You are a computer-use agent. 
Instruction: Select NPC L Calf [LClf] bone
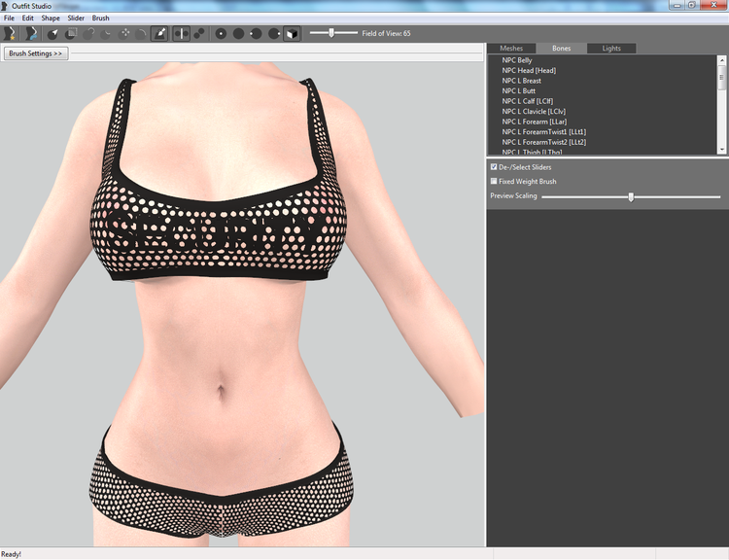point(527,101)
